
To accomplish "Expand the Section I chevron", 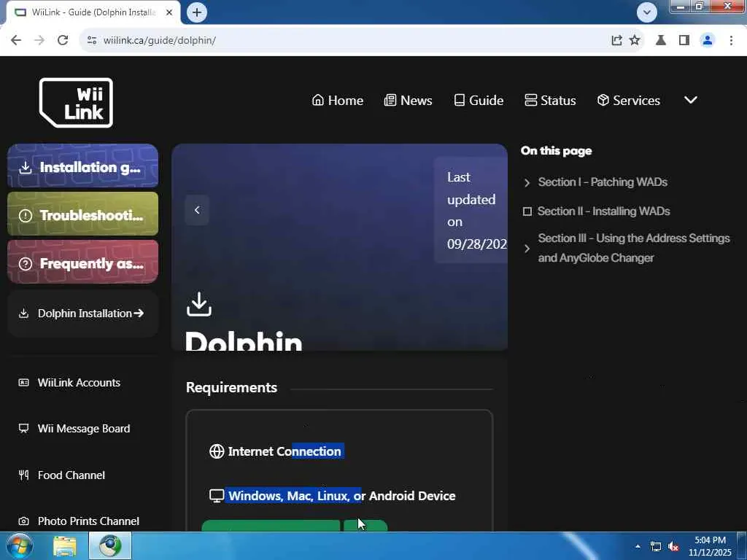I will click(x=527, y=183).
